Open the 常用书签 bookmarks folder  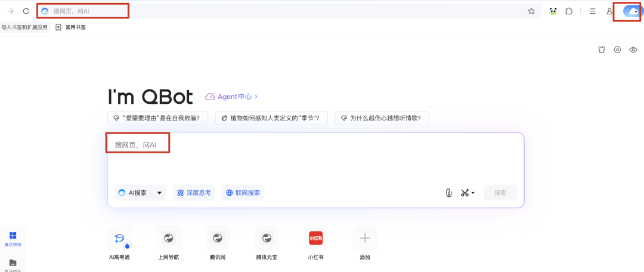pyautogui.click(x=70, y=27)
